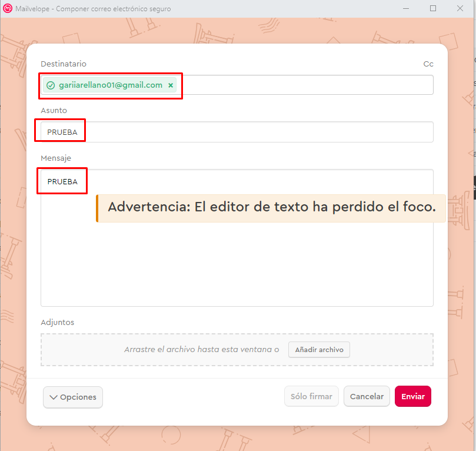
Task: Click the Destinatario label
Action: [64, 64]
